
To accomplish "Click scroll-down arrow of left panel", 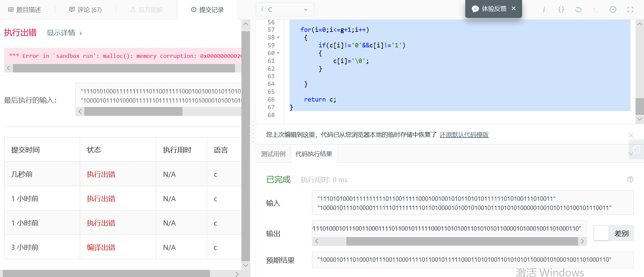I will coord(246,265).
